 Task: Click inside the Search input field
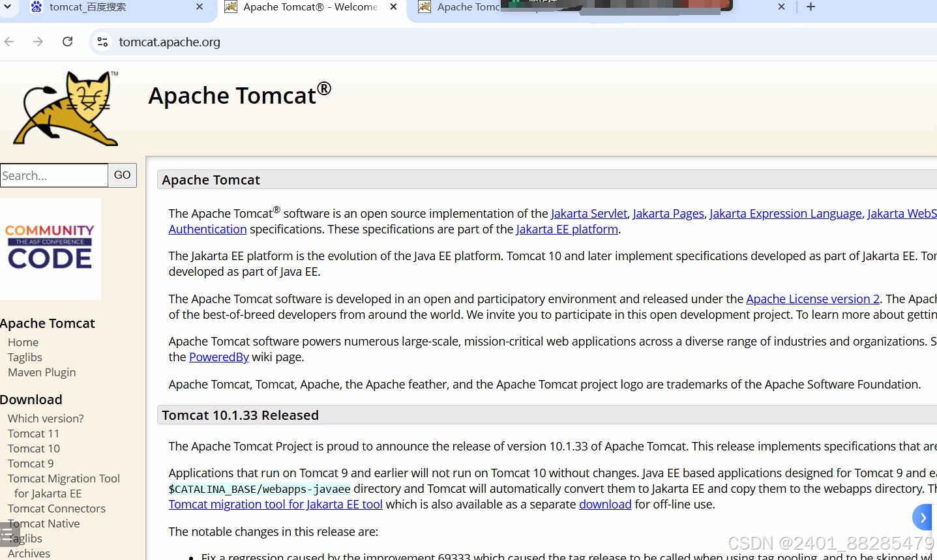(53, 175)
